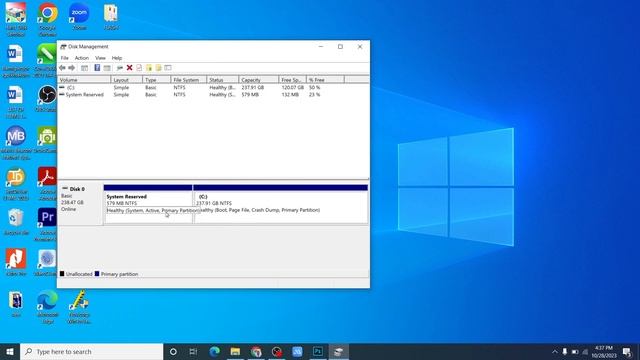The height and width of the screenshot is (360, 640).
Task: Open the Recycle Bin on the desktop
Action: coord(16,221)
